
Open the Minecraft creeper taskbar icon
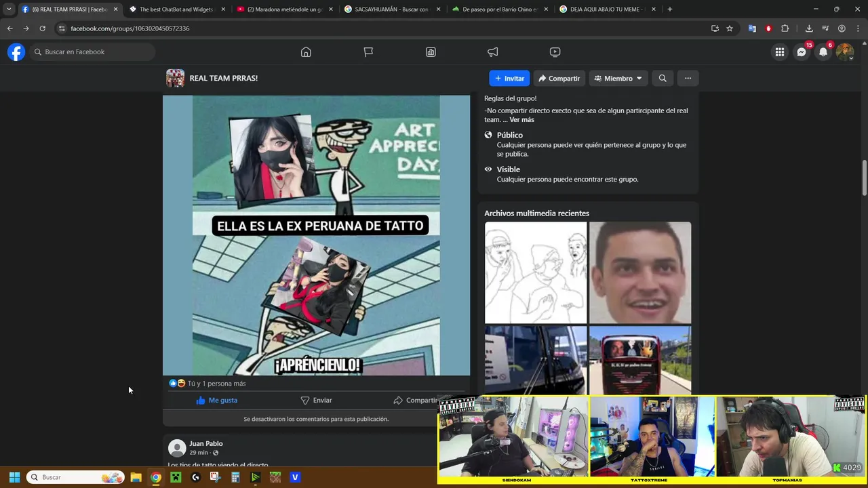point(176,477)
